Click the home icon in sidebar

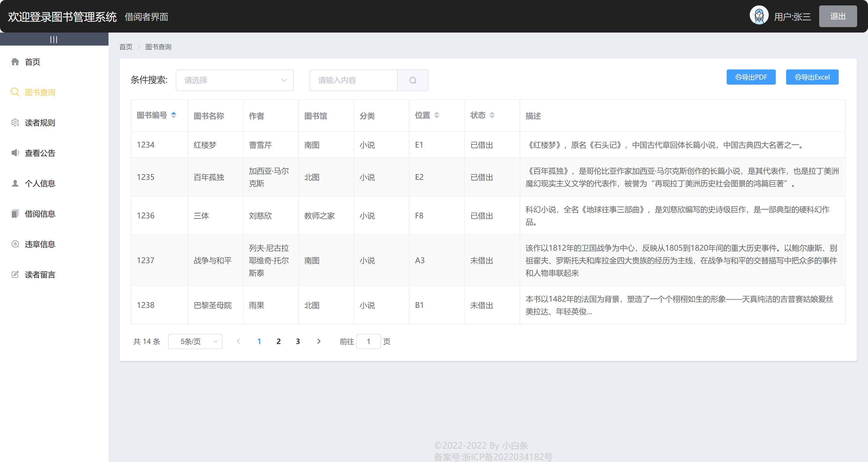point(15,62)
